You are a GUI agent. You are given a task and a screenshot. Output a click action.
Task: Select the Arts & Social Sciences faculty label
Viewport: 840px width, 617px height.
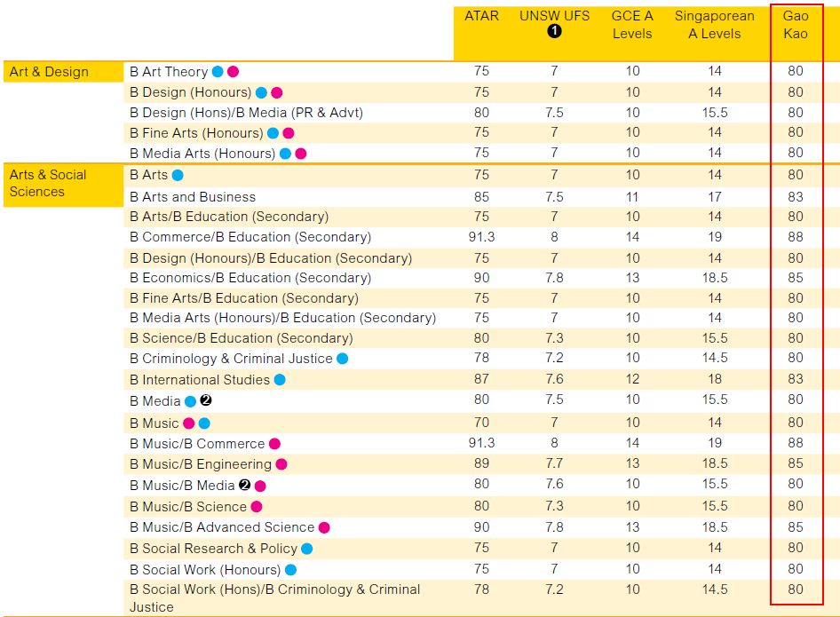click(48, 183)
